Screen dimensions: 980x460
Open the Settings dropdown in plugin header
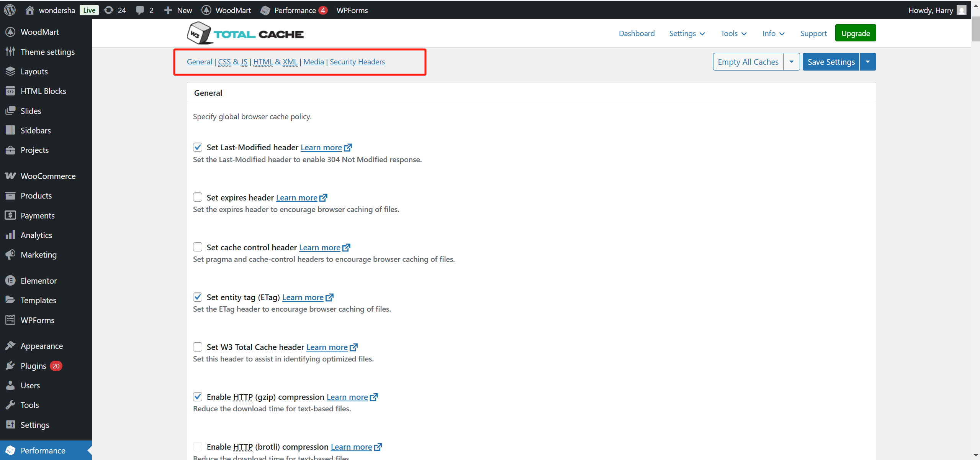click(687, 33)
